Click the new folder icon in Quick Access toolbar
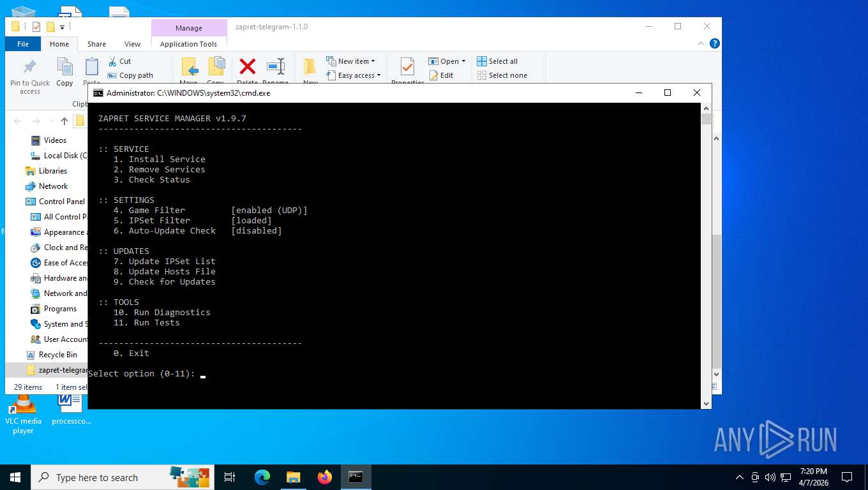The height and width of the screenshot is (490, 868). tap(50, 27)
